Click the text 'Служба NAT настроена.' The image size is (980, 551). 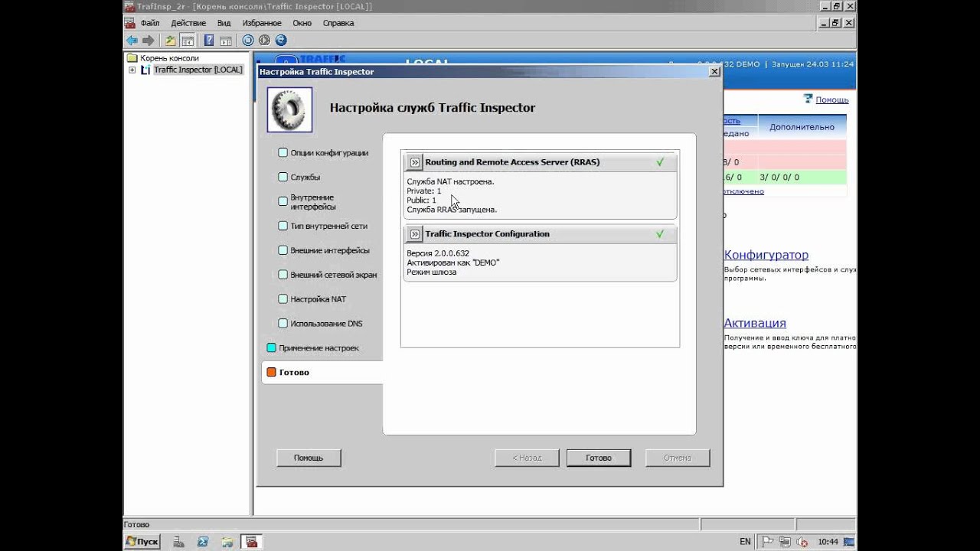[x=450, y=182]
